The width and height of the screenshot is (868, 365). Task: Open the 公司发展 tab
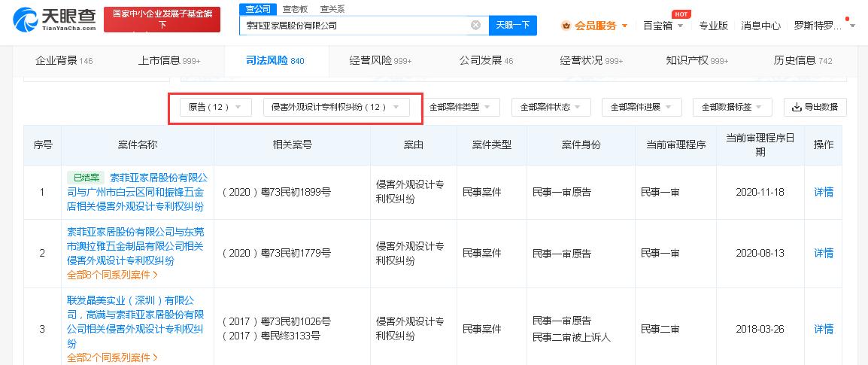click(x=486, y=61)
